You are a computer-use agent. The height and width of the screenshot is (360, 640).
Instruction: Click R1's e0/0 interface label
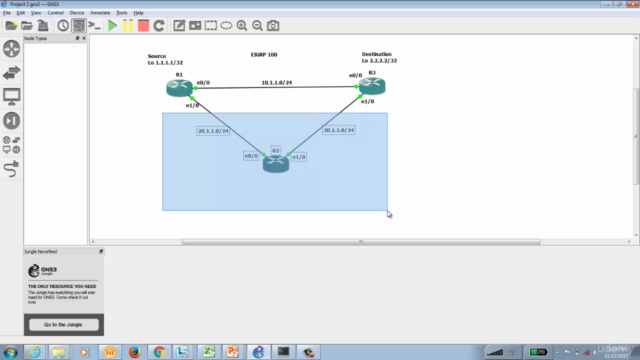(203, 82)
